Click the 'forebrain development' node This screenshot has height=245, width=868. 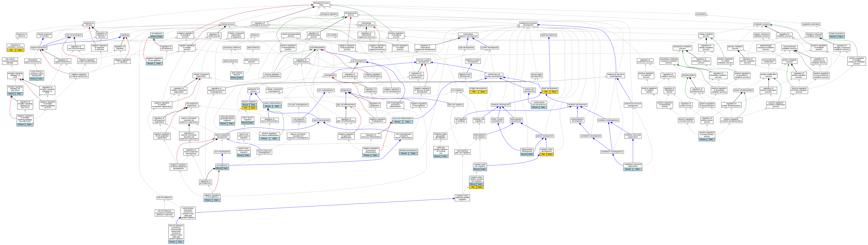(500, 105)
